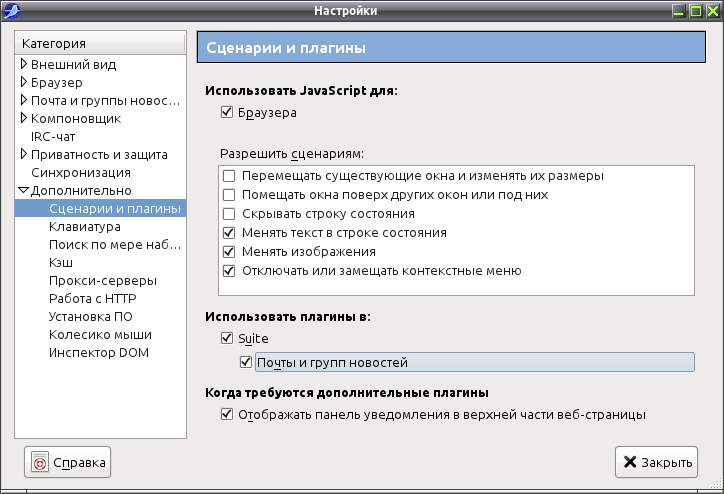724x494 pixels.
Task: Allow scripts to raise or lower windows
Action: 229,195
